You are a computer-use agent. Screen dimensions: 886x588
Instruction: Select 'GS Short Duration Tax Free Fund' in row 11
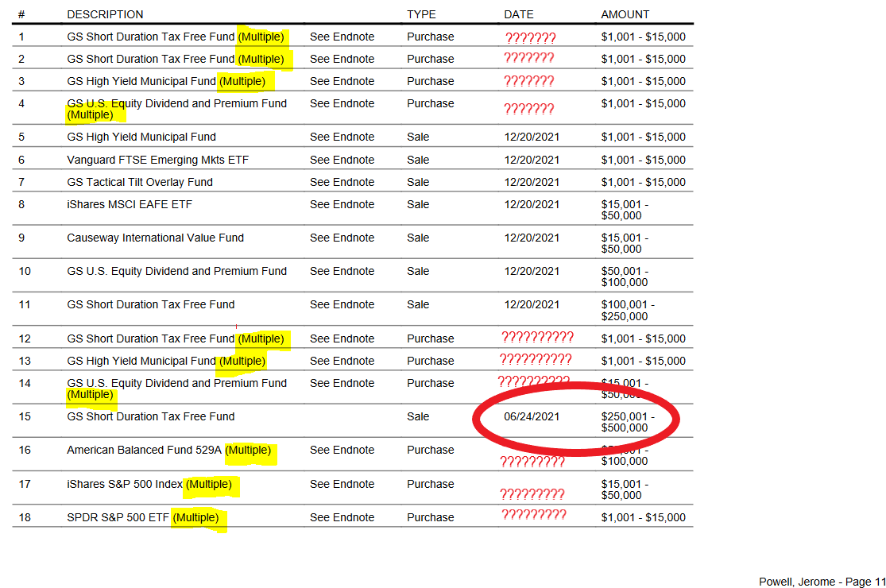[x=150, y=304]
